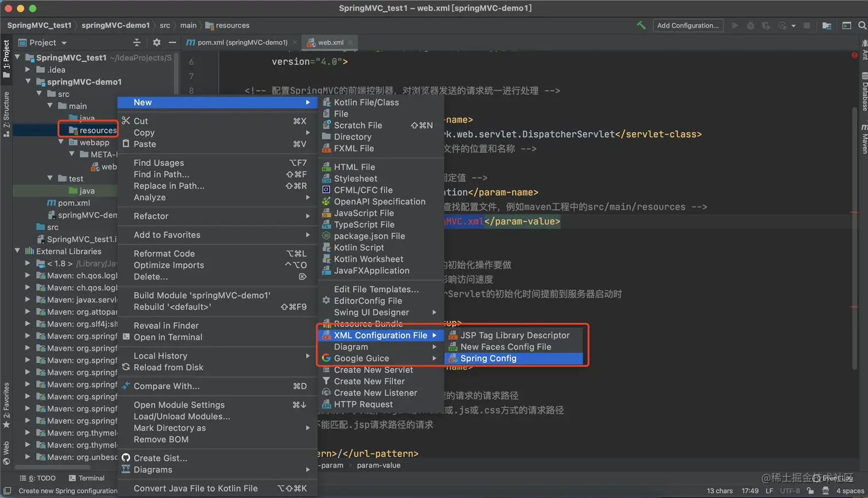Click the red error indicator in editor
The image size is (868, 498).
(855, 55)
